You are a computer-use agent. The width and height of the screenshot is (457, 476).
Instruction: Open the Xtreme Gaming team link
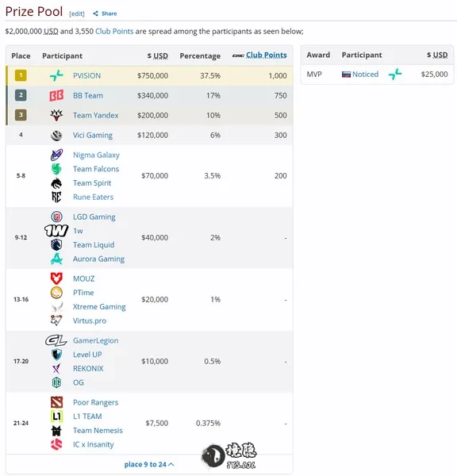click(x=99, y=307)
